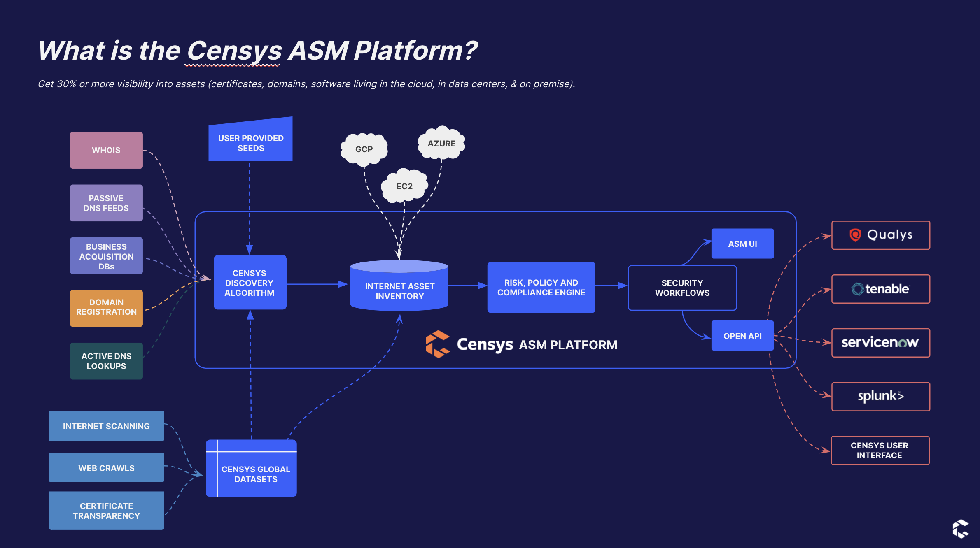Click the WHOIS pink box
Viewport: 980px width, 548px height.
pos(106,150)
